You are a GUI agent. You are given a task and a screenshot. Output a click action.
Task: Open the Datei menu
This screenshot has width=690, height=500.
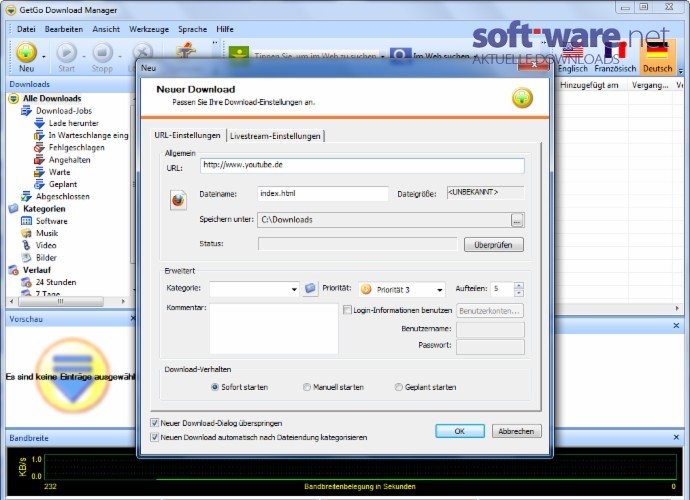click(26, 29)
